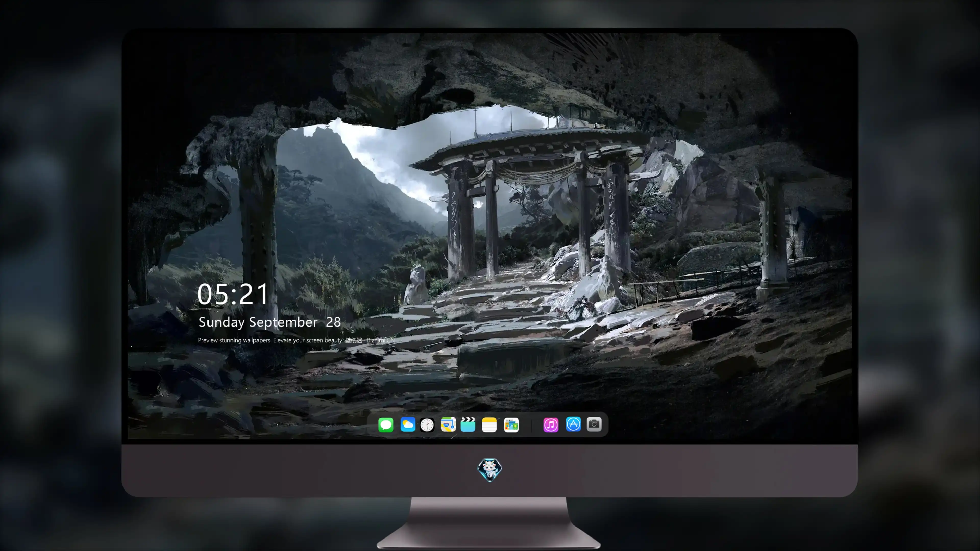This screenshot has height=551, width=980.
Task: Open the green Messages app in dock
Action: [x=386, y=425]
